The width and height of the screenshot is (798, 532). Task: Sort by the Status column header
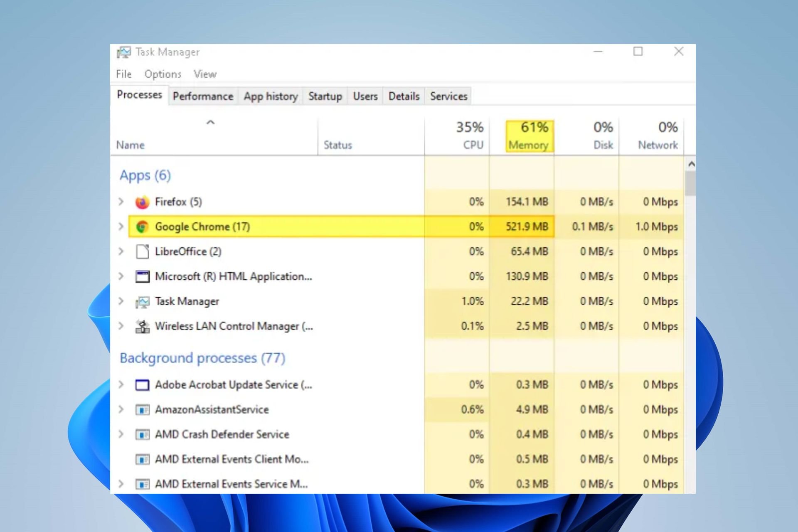tap(371, 137)
